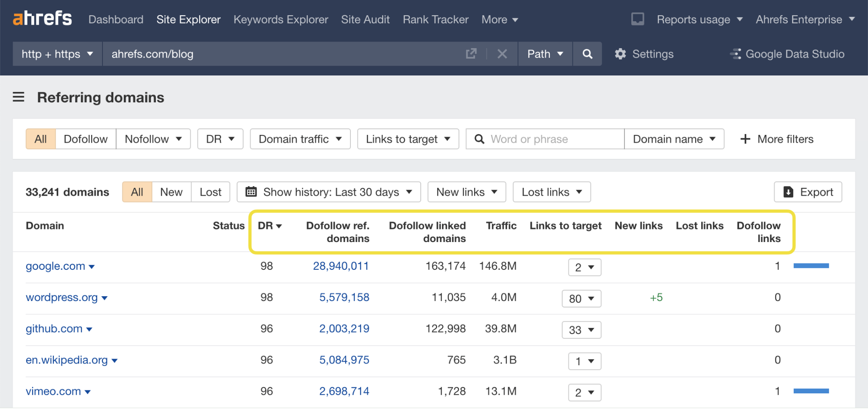Open Google Data Studio integration
The image size is (868, 409).
tap(788, 54)
